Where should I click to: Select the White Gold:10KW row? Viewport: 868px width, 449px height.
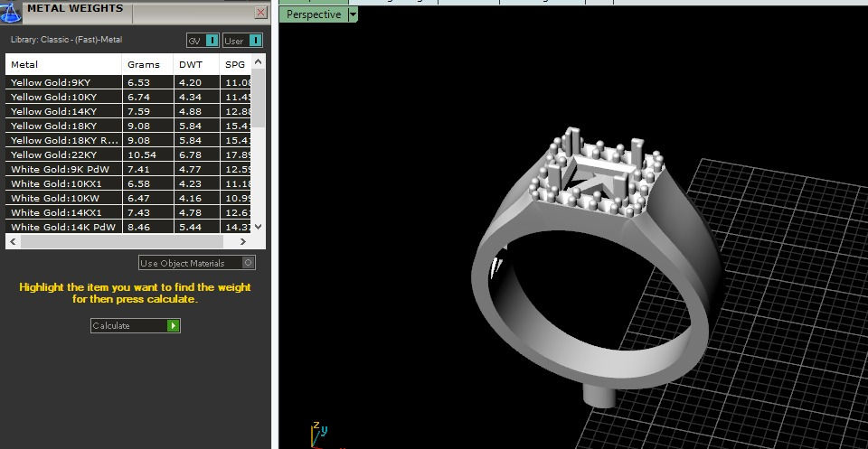click(128, 198)
